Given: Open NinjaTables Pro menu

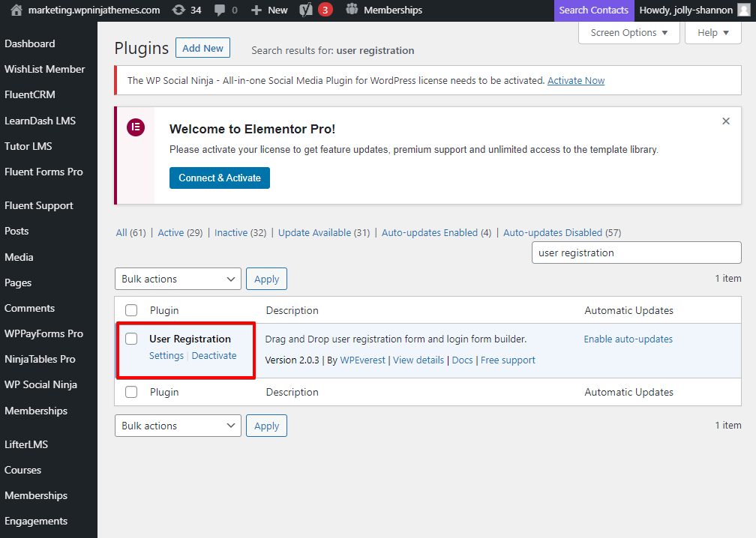Looking at the screenshot, I should (40, 360).
